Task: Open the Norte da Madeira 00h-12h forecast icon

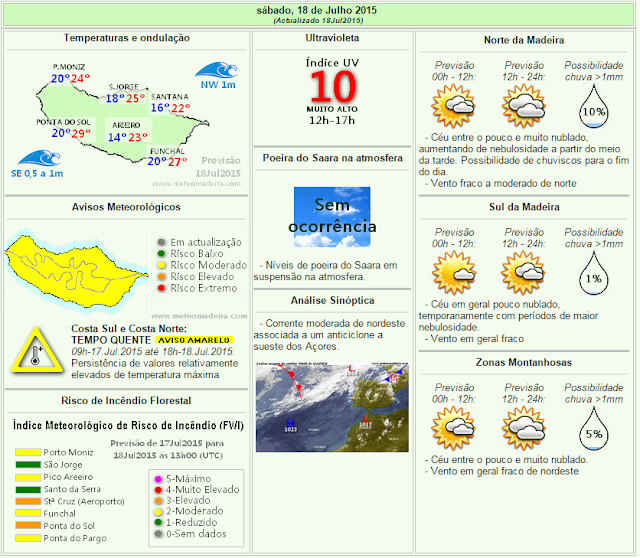Action: tap(453, 106)
